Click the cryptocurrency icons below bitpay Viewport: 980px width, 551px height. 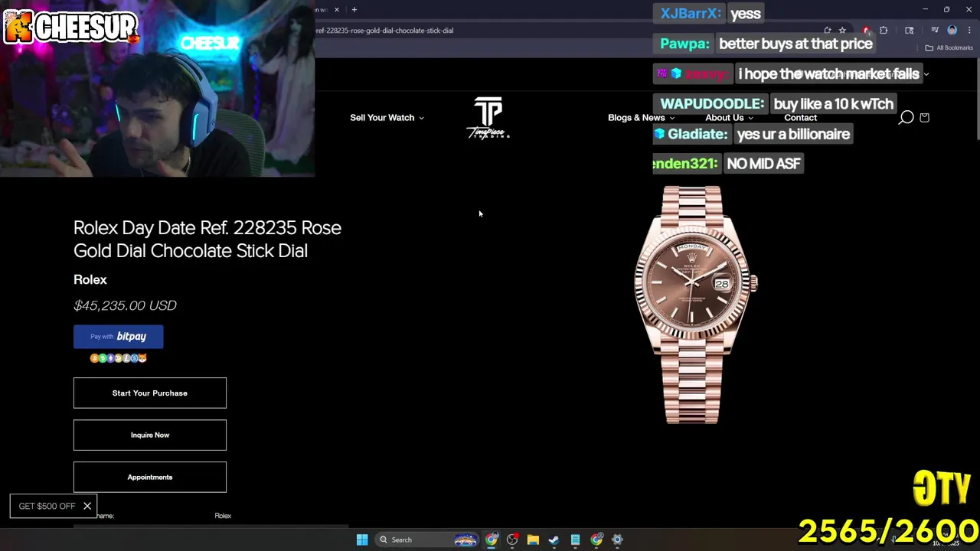pyautogui.click(x=119, y=358)
